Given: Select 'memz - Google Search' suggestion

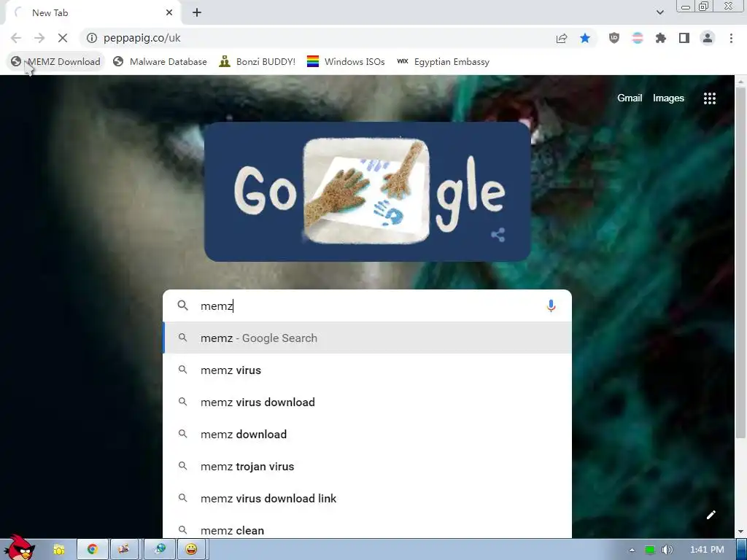Looking at the screenshot, I should pos(367,338).
